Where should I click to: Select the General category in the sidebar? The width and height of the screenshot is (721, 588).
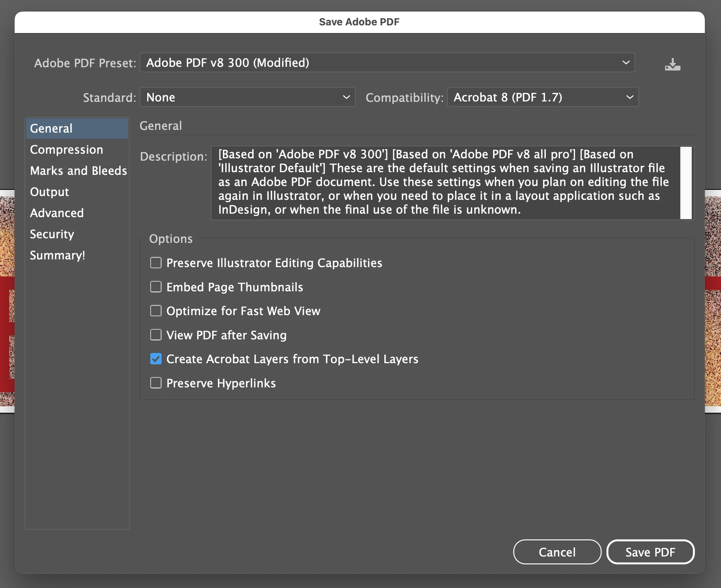77,128
